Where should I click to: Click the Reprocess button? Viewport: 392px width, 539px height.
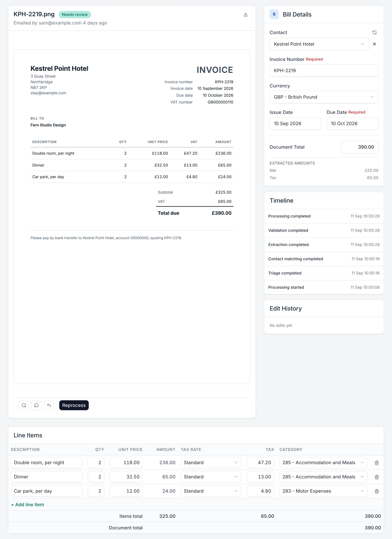(74, 405)
